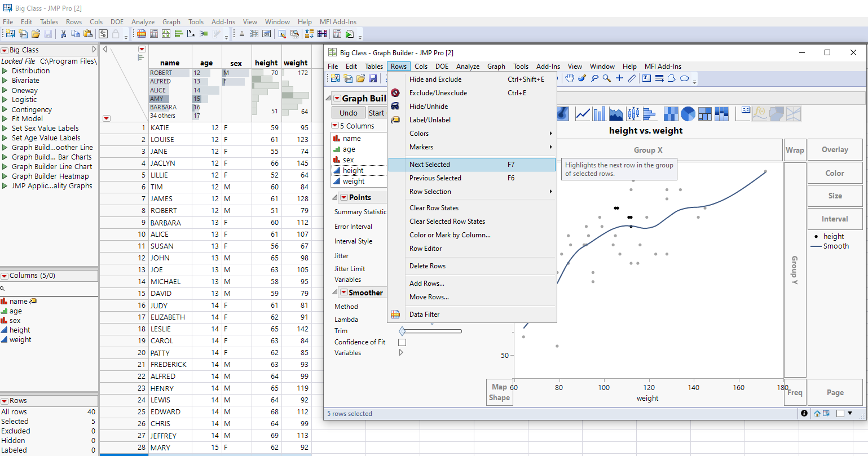Open the Smoother red triangle menu
This screenshot has height=456, width=868.
343,293
